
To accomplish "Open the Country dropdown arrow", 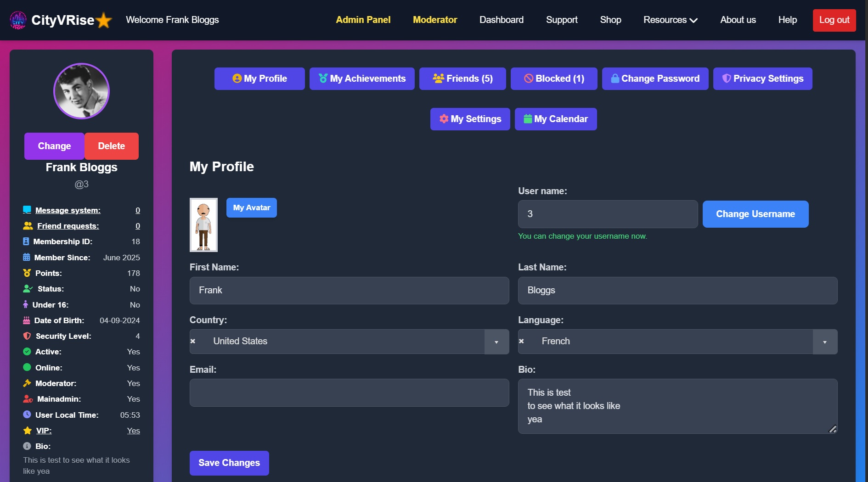I will (x=496, y=342).
